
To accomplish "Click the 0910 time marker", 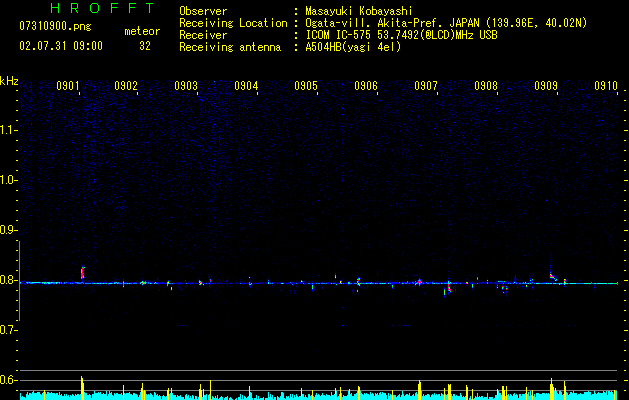I will click(606, 86).
